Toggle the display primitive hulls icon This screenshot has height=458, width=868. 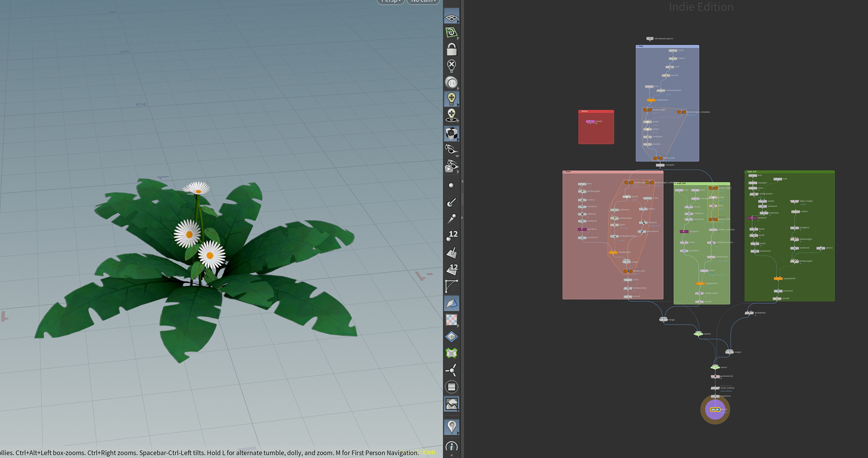tap(452, 286)
